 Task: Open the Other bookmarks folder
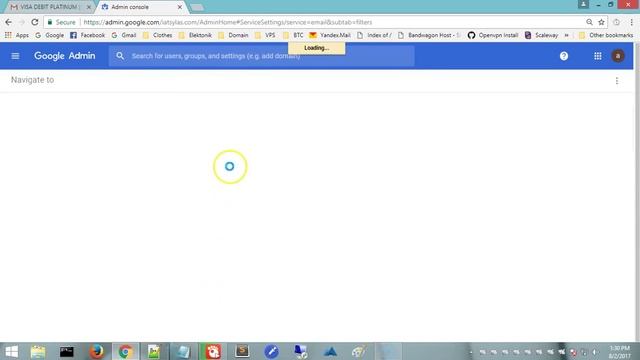(x=606, y=36)
